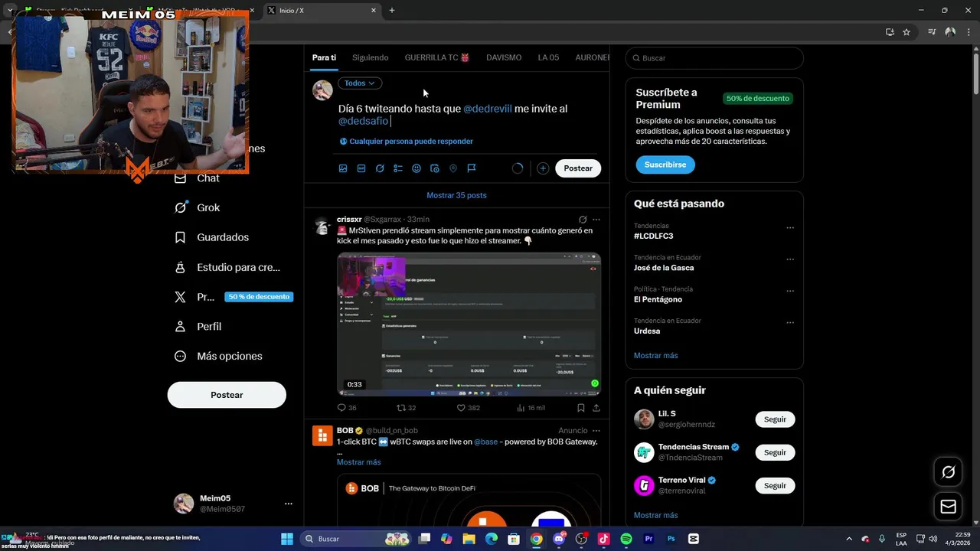Go to Perfil page

tap(198, 326)
